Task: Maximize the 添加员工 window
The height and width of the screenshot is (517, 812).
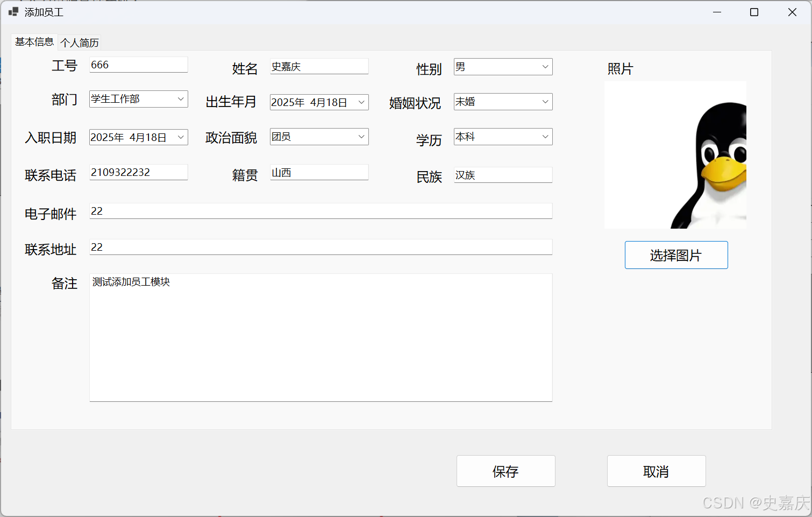Action: point(754,12)
